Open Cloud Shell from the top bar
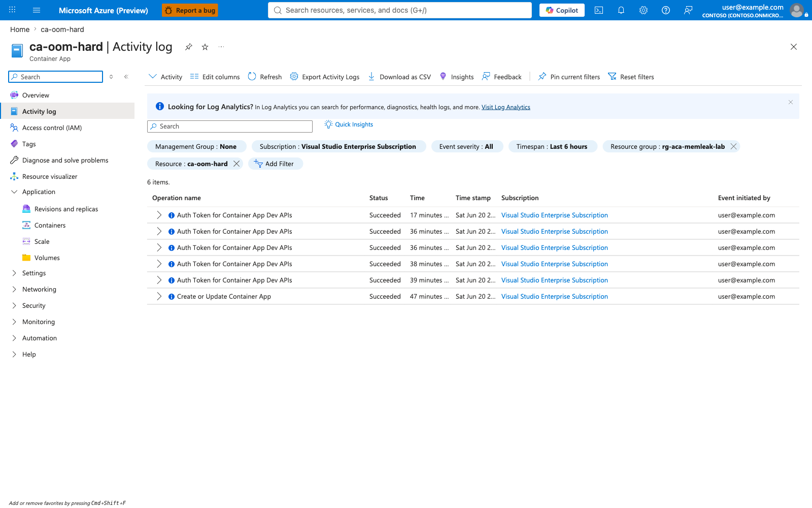The width and height of the screenshot is (812, 508). [x=599, y=10]
